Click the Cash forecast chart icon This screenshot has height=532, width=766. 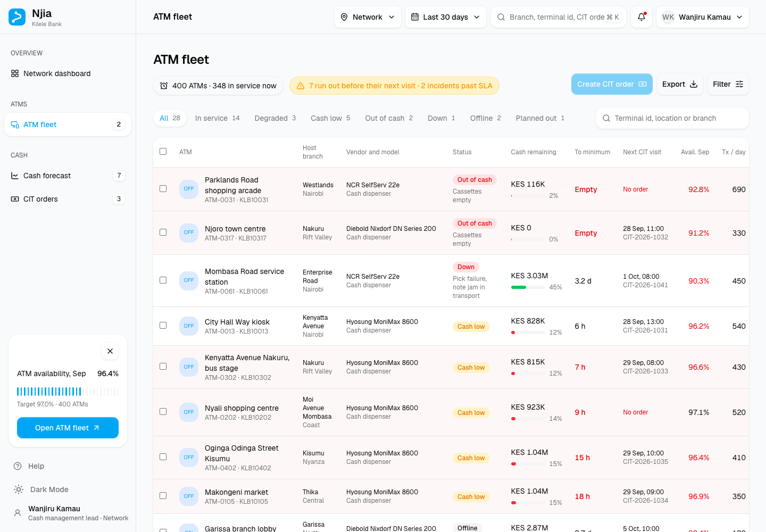pos(15,176)
